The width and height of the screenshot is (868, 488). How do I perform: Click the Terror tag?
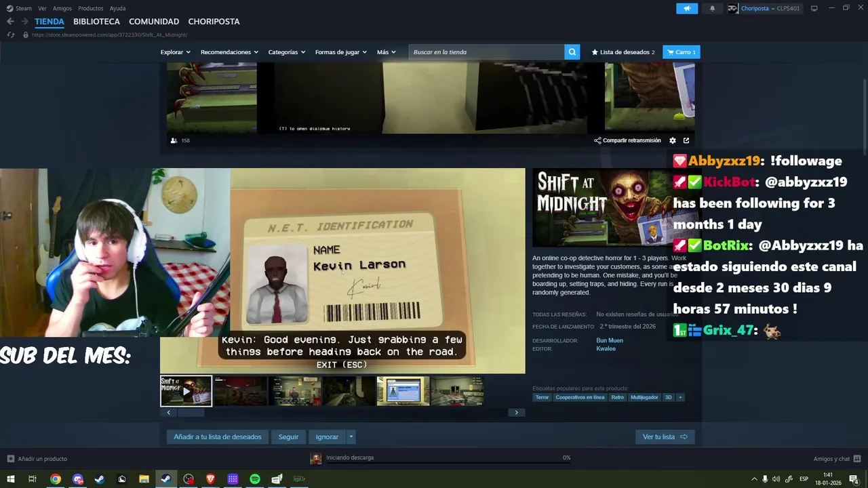point(542,397)
